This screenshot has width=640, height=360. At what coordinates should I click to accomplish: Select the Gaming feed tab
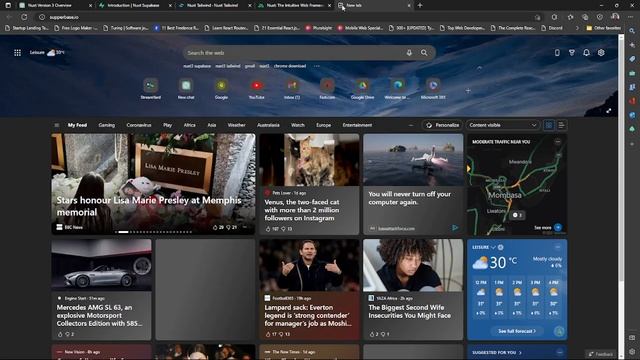coord(107,125)
